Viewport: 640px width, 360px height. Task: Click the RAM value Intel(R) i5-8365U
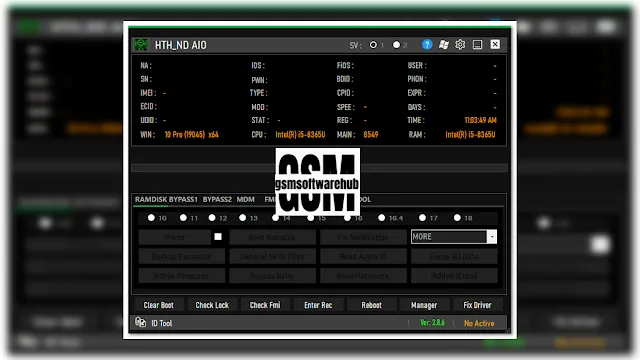(470, 134)
